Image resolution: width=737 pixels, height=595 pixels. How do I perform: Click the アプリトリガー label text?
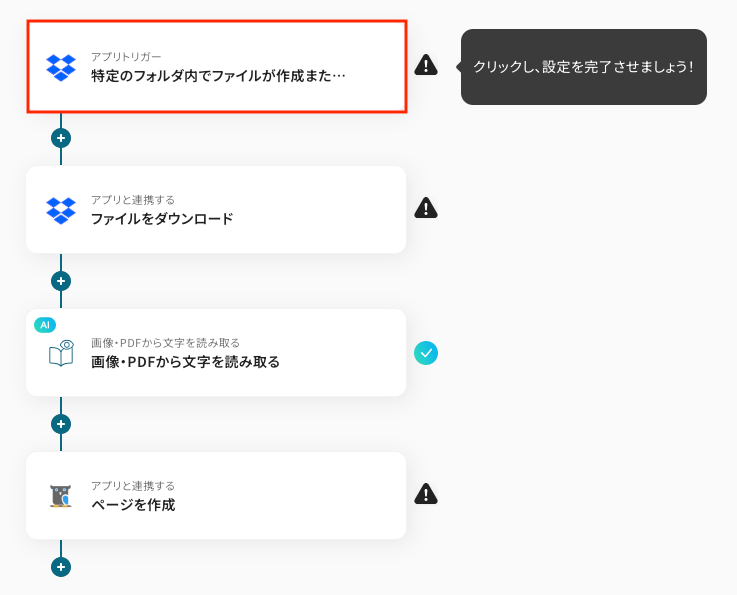[126, 57]
